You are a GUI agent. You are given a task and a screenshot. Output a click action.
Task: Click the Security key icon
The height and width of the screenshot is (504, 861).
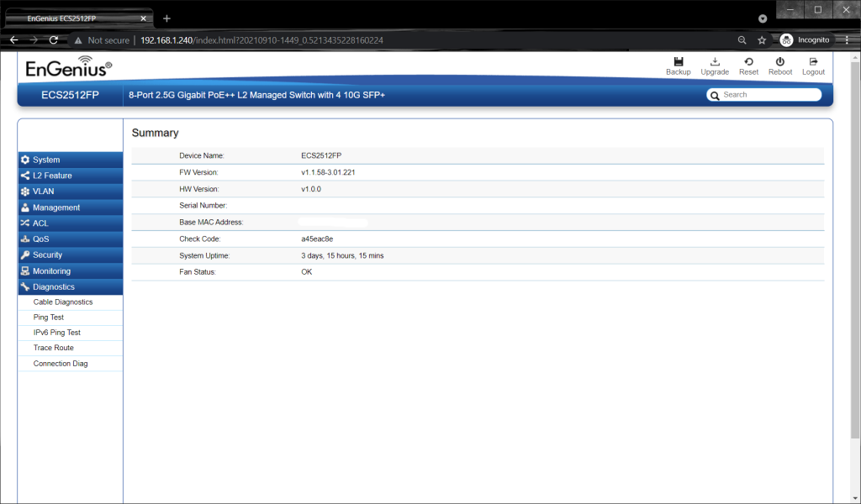24,255
